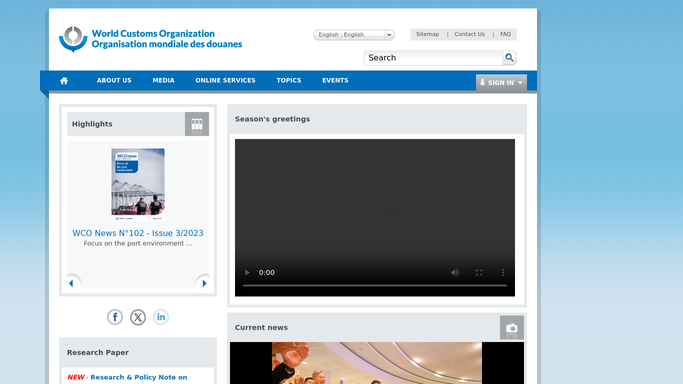Screen dimensions: 683x384
Task: Go to the home page icon
Action: (64, 81)
